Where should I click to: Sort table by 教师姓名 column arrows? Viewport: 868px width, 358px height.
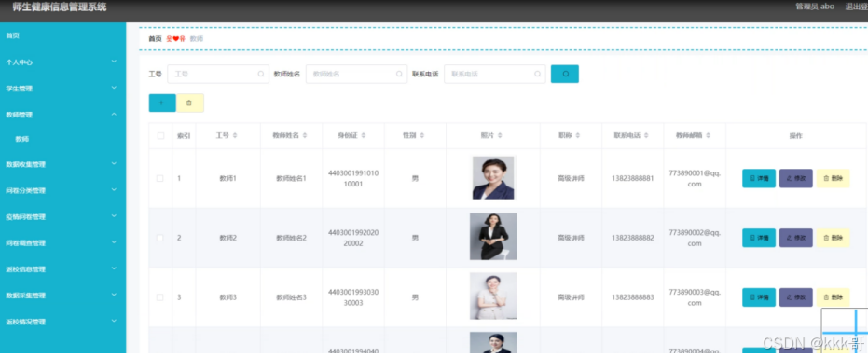pyautogui.click(x=305, y=135)
